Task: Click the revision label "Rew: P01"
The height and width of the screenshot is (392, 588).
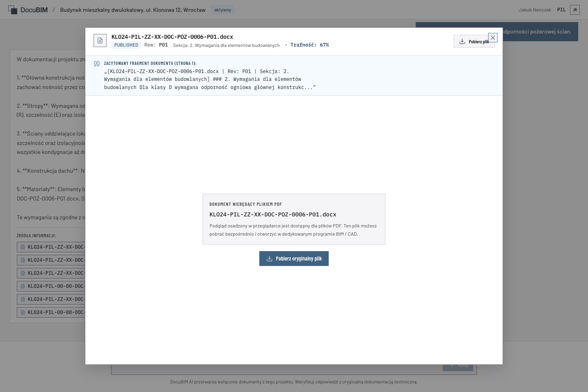Action: 156,45
